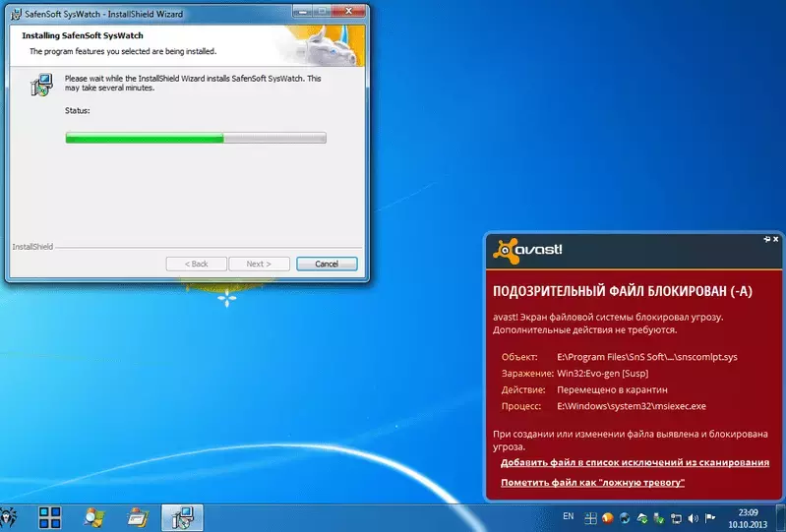Open the clock showing 23:09 10.10.2013
This screenshot has height=532, width=786.
tap(748, 518)
